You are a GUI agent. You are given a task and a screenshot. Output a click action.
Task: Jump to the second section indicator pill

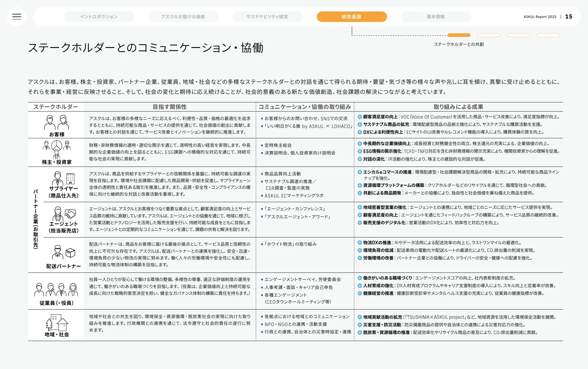(489, 35)
